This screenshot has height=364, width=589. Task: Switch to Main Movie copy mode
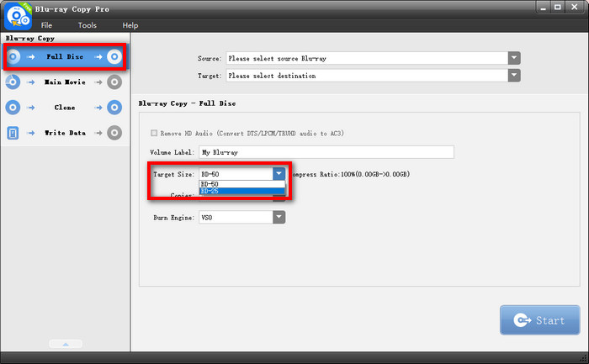point(64,82)
